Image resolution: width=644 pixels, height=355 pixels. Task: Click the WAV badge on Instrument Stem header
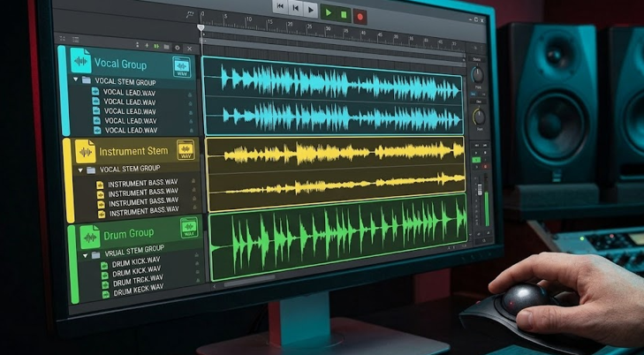186,150
